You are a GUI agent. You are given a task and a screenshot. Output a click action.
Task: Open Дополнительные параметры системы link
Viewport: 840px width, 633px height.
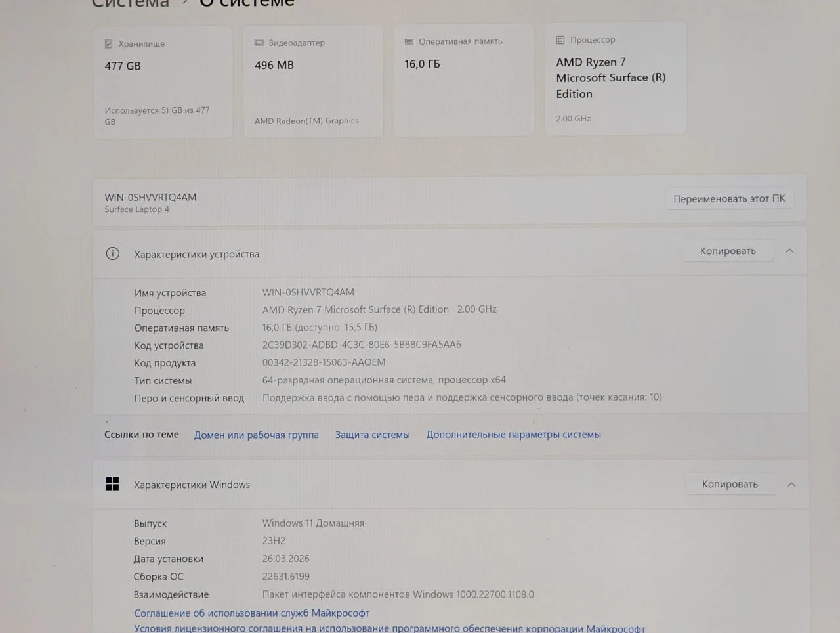514,434
